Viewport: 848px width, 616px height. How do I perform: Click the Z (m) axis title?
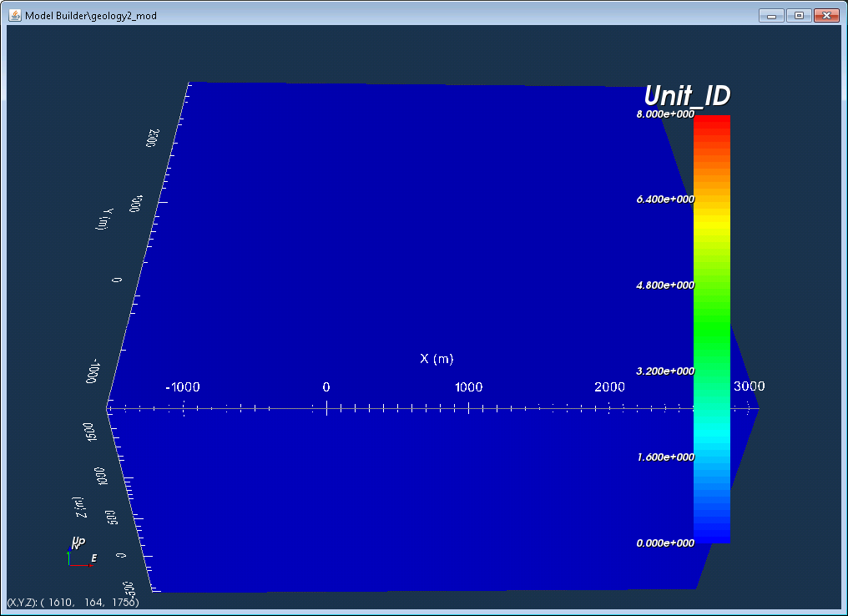coord(79,507)
